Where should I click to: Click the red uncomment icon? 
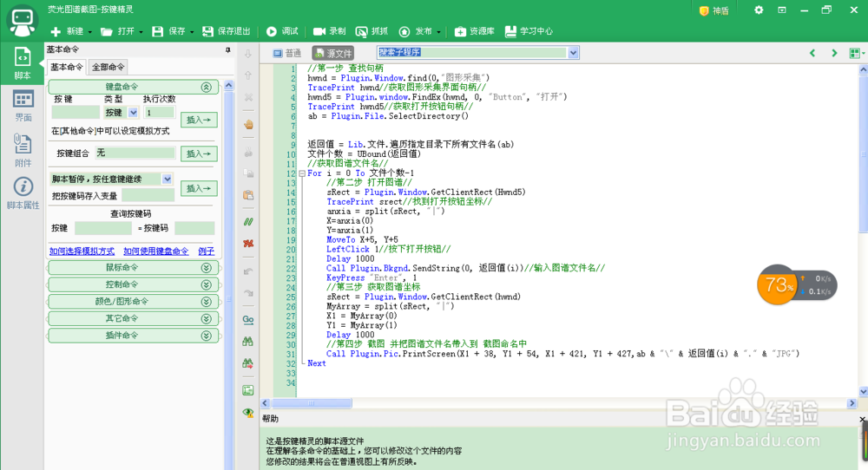[248, 244]
